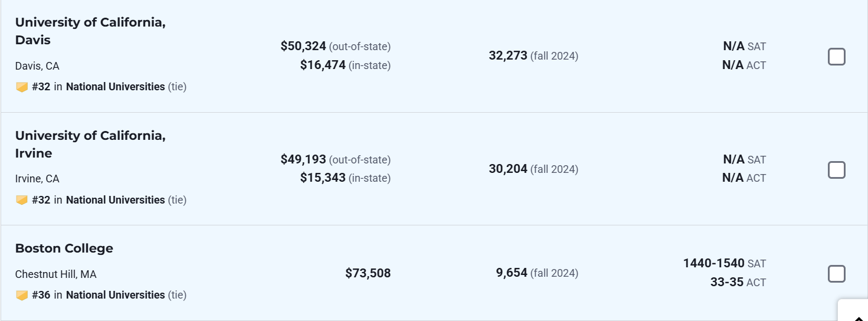Click the ranking badge icon beside UC Irvine's #32
Viewport: 868px width, 321px height.
[x=22, y=201]
